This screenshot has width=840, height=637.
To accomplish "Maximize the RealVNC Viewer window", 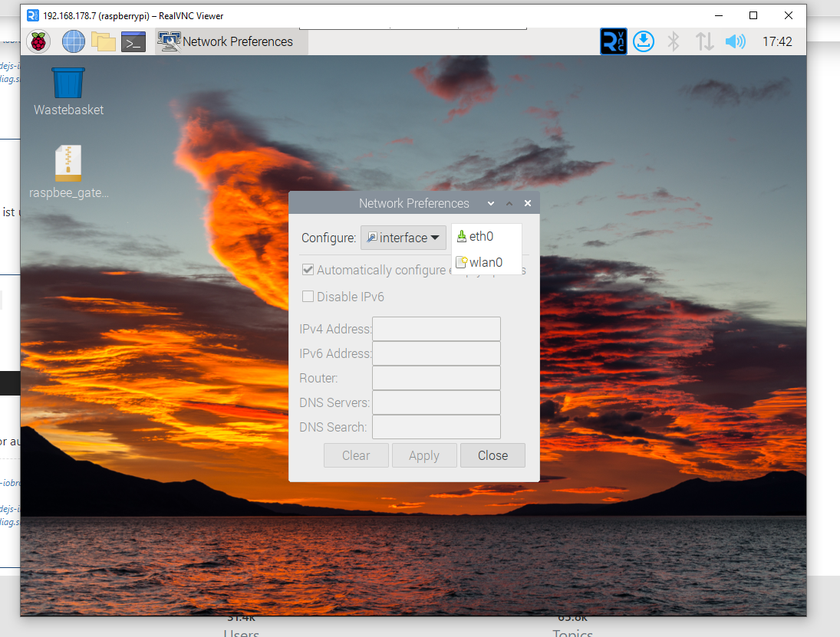I will pos(753,15).
